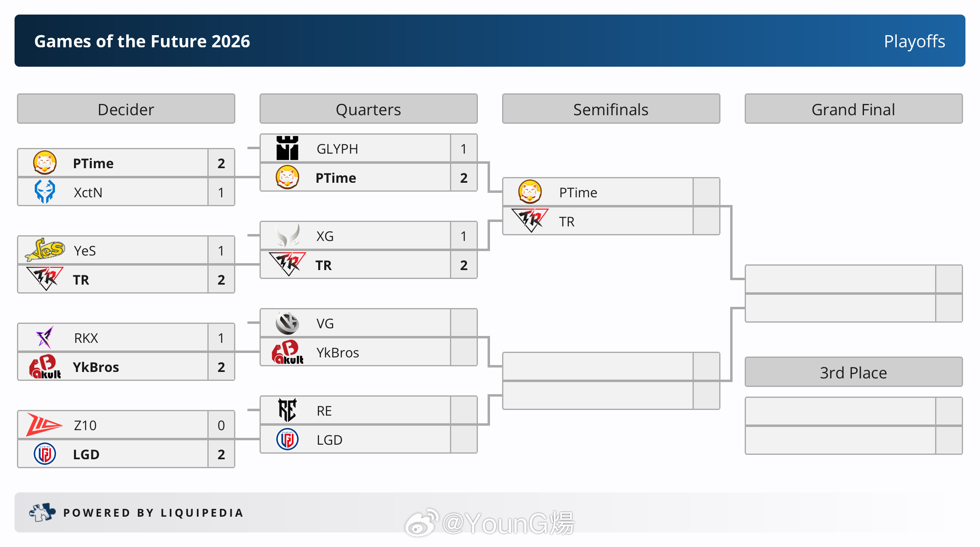Click the YkBros team name in Quarters
Image resolution: width=980 pixels, height=547 pixels.
[338, 353]
